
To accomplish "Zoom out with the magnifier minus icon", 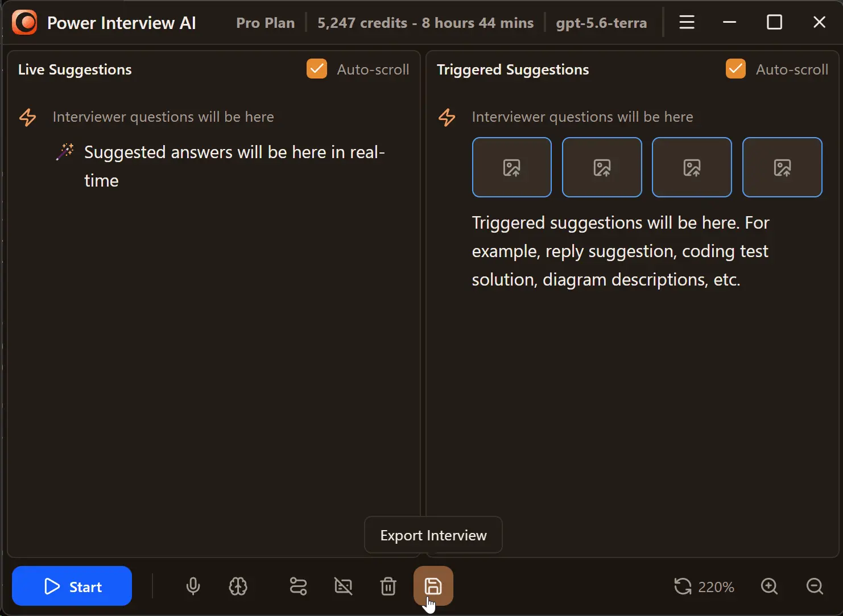I will (x=815, y=586).
